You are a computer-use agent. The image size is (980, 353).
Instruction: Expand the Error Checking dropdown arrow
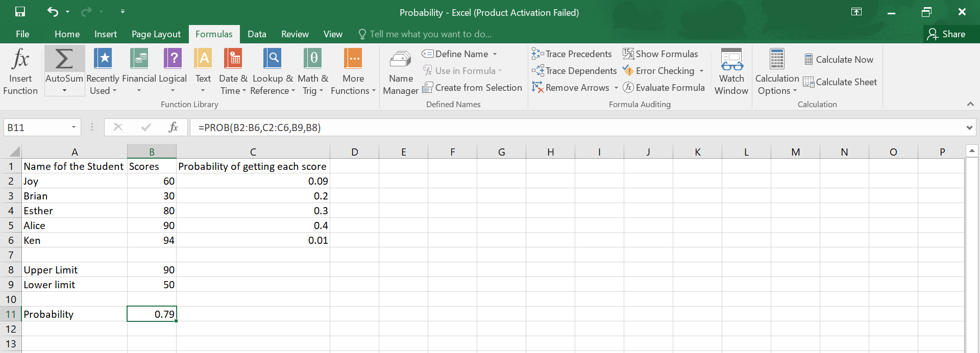[x=701, y=71]
